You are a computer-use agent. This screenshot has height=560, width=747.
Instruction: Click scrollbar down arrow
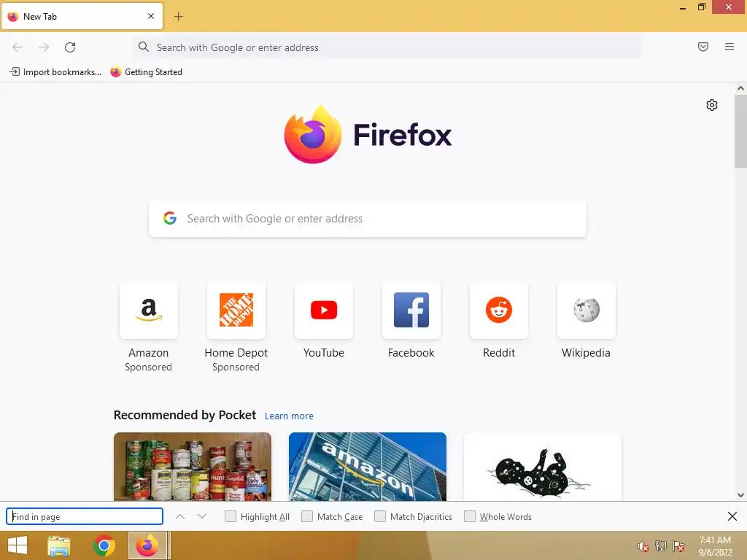point(740,495)
